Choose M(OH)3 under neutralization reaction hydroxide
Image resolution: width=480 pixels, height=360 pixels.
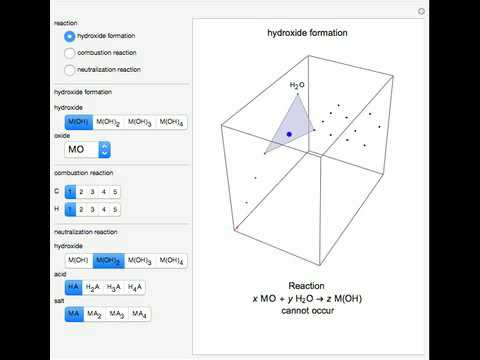tap(140, 260)
